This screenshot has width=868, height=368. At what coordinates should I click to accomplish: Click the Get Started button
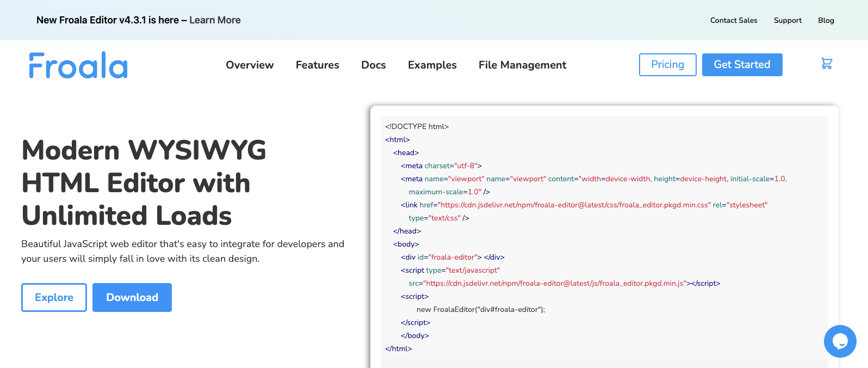coord(742,65)
